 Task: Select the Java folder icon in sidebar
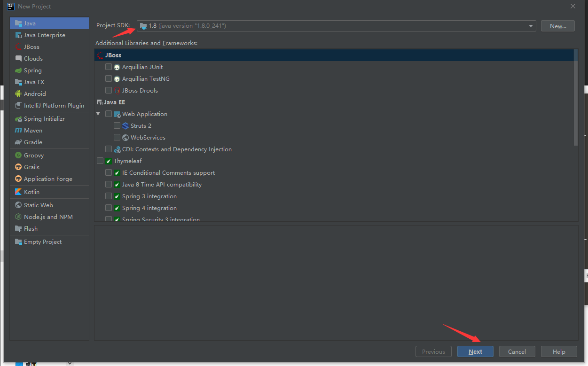point(18,23)
